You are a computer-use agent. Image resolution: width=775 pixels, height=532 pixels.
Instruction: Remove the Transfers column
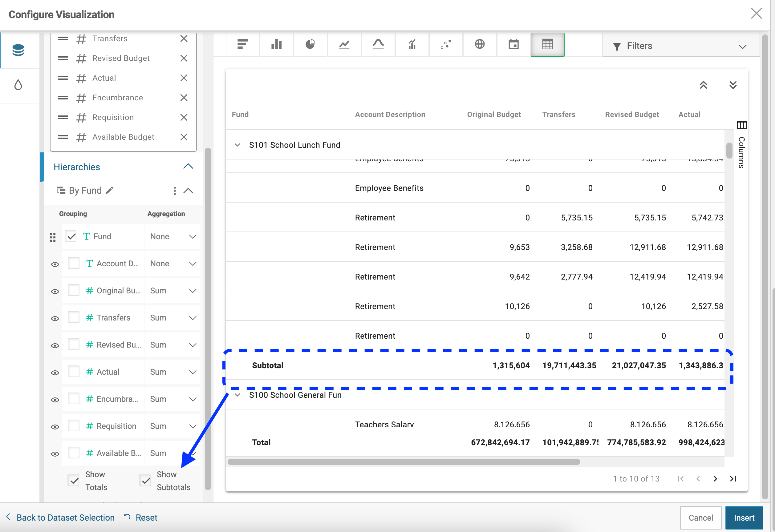click(x=184, y=39)
